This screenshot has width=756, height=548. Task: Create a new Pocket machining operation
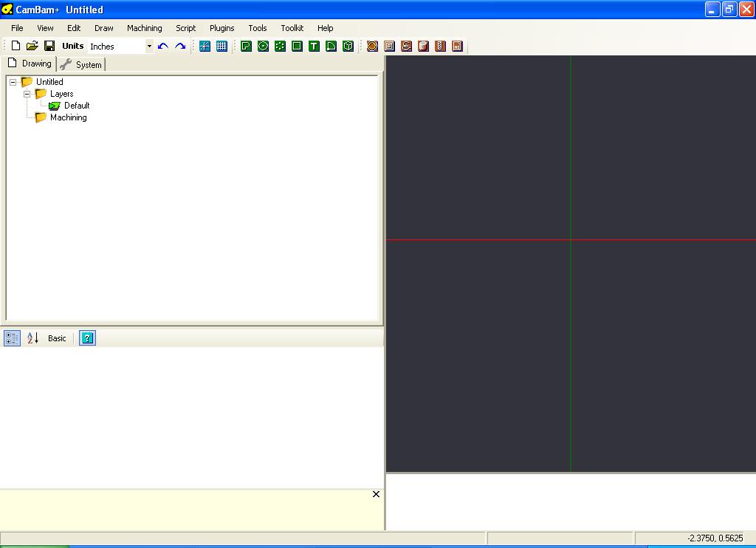389,46
